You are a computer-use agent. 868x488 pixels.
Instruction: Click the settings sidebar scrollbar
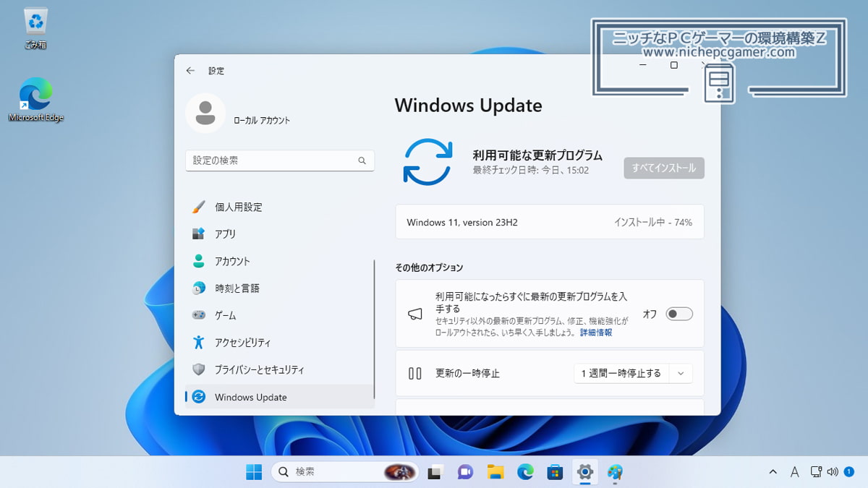(374, 329)
